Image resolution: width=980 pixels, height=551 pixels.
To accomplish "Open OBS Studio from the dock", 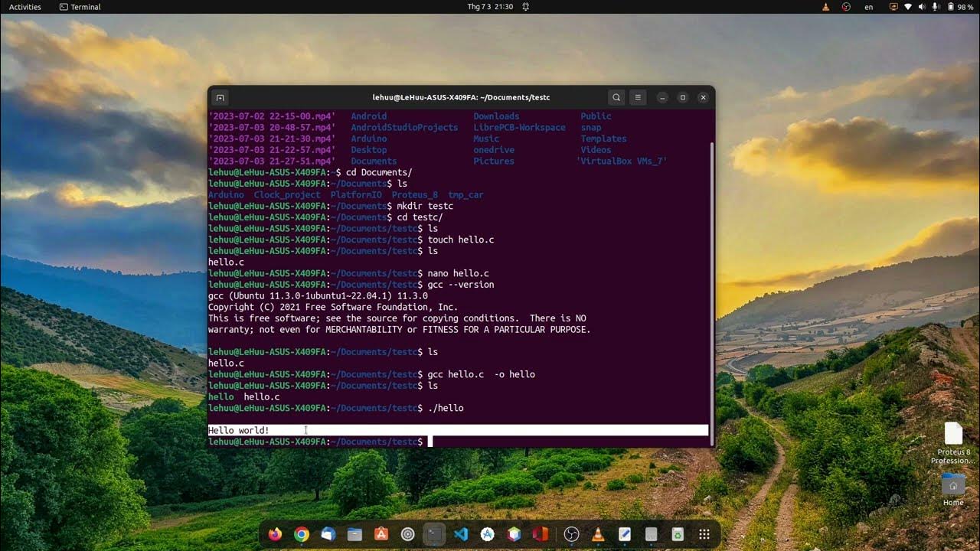I will [x=571, y=534].
